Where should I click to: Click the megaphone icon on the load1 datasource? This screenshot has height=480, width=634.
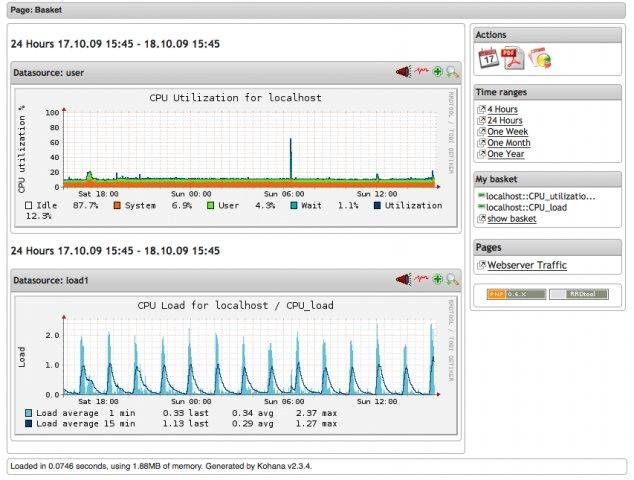click(x=402, y=280)
